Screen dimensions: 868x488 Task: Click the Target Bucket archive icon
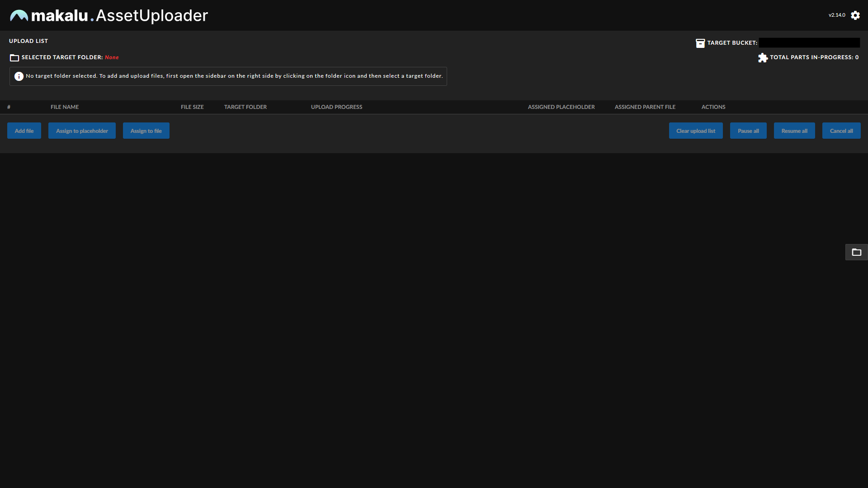pos(701,43)
